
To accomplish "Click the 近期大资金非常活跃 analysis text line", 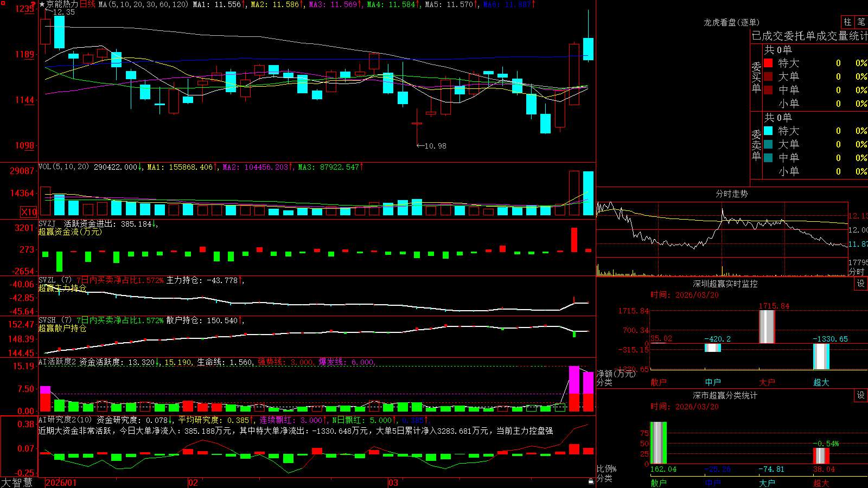I will [x=296, y=431].
